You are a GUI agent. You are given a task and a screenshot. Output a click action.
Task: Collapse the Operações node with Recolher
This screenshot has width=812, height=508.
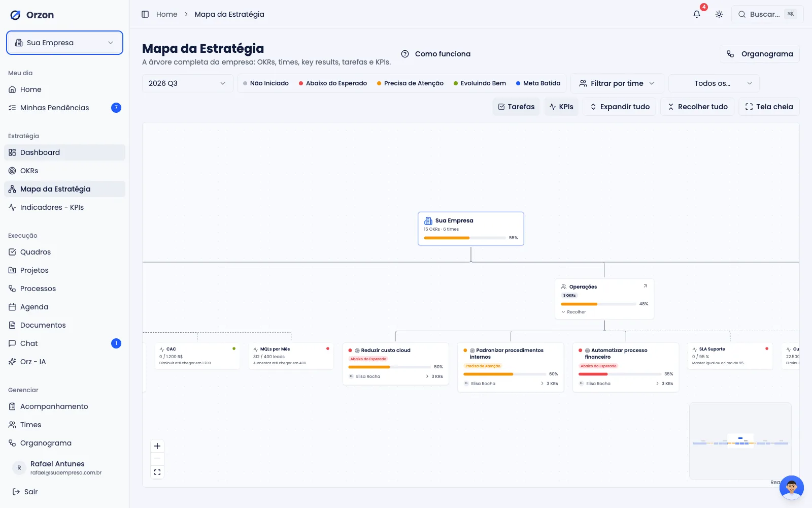click(573, 312)
